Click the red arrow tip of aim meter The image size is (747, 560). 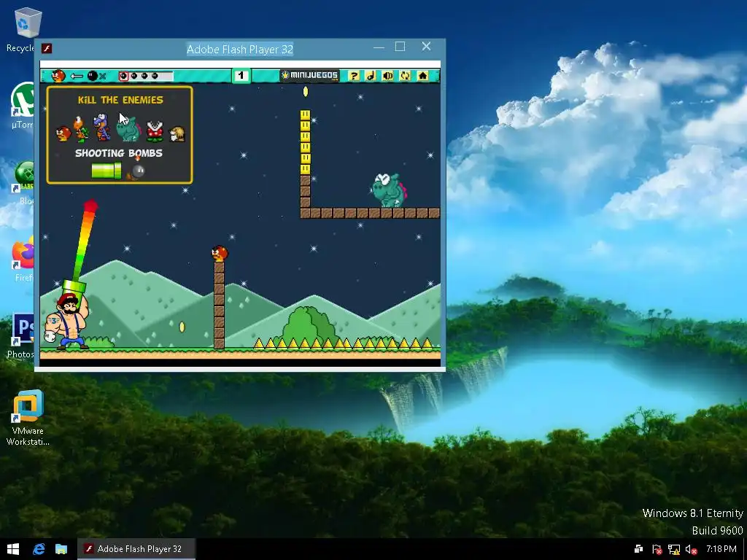coord(90,206)
